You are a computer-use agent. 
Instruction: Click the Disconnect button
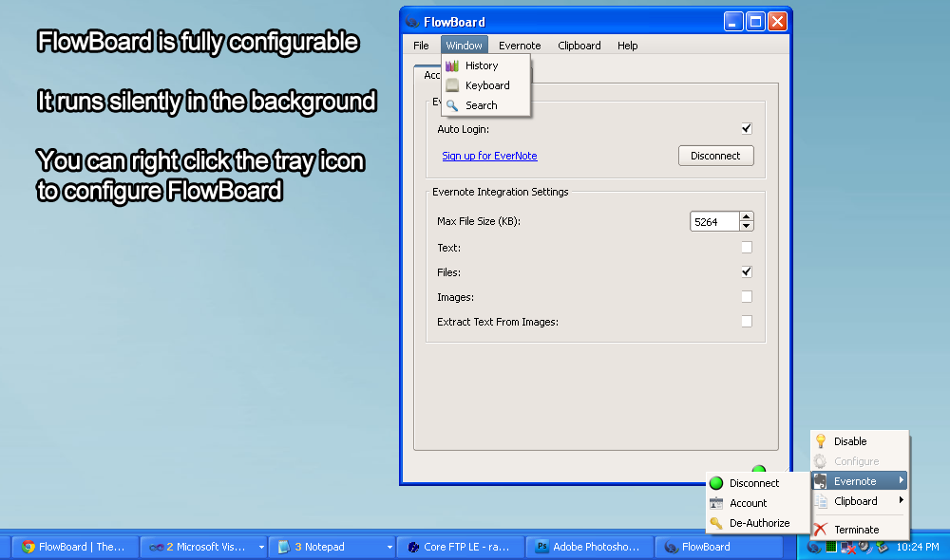pos(715,156)
